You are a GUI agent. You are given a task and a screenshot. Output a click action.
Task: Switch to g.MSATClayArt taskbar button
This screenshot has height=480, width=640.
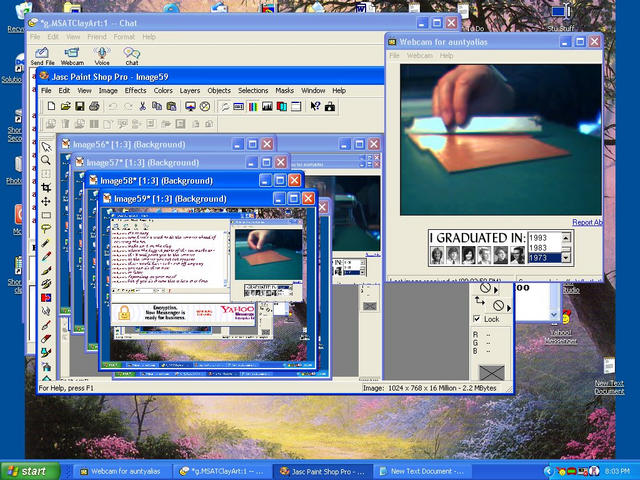point(222,471)
